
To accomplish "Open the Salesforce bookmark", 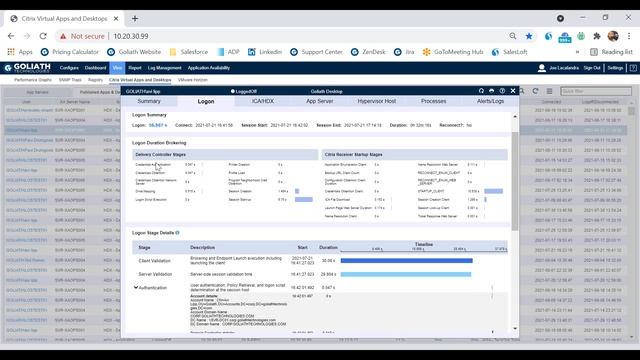I will point(189,52).
